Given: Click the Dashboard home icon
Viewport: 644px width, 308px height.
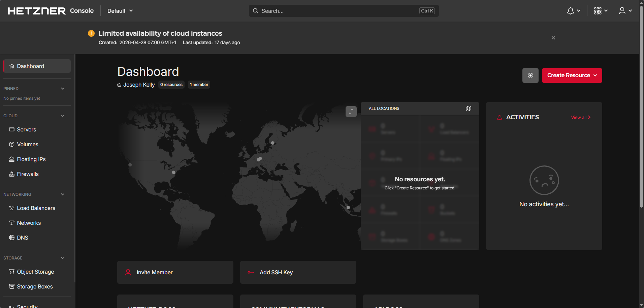Looking at the screenshot, I should coord(12,66).
